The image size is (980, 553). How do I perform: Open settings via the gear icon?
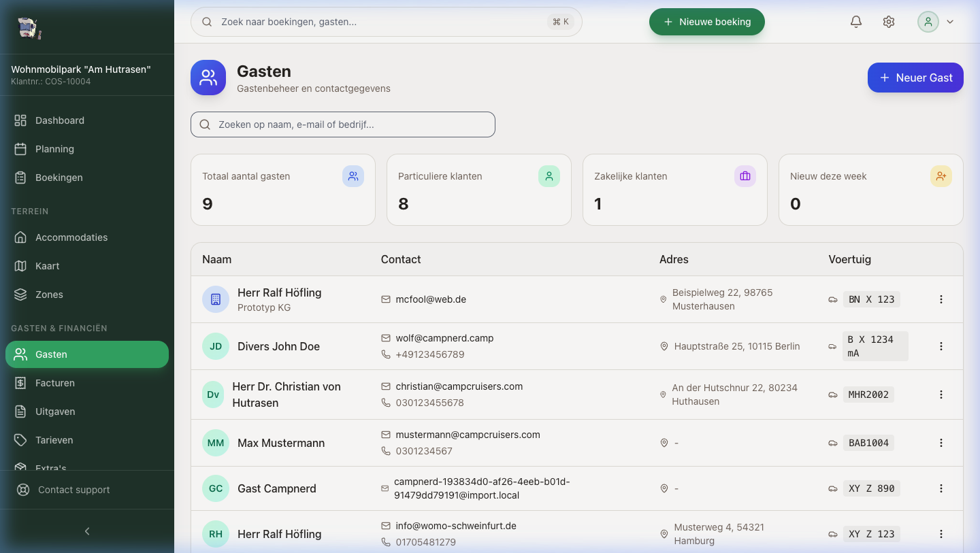tap(889, 22)
